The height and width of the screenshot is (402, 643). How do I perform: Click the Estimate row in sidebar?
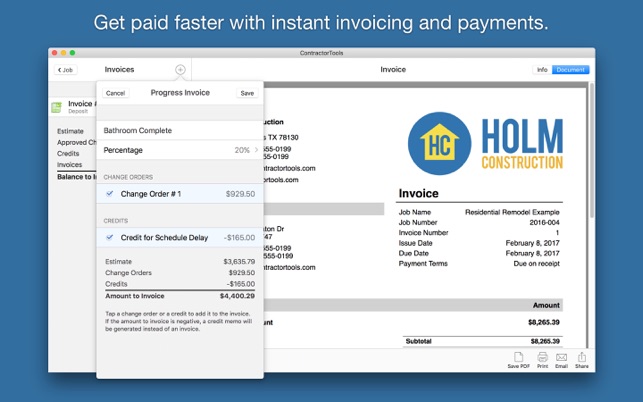(x=70, y=131)
